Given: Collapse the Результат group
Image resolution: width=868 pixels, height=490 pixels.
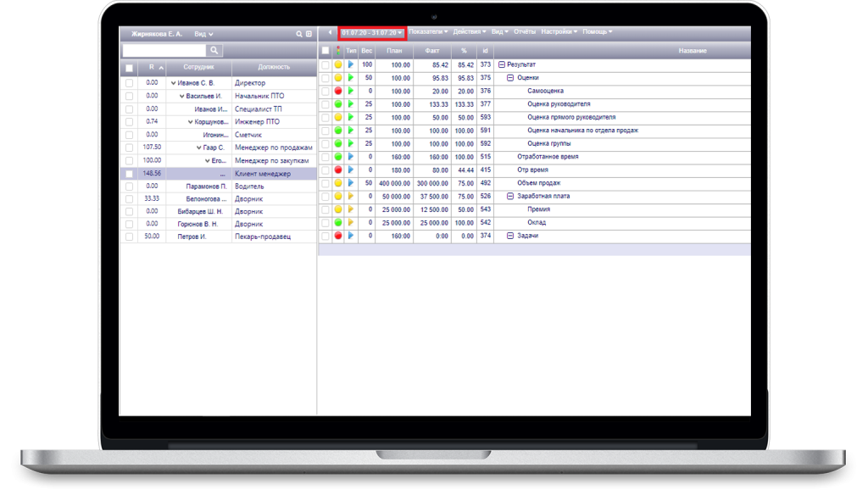Looking at the screenshot, I should pos(502,64).
